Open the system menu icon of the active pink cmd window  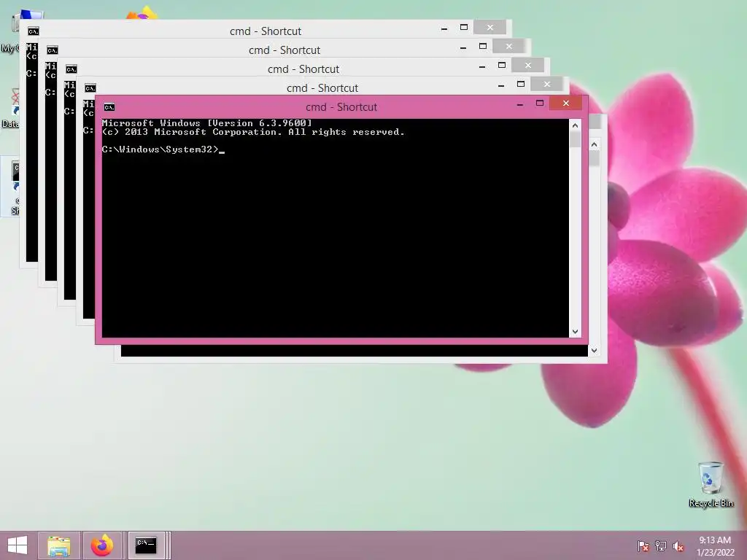(109, 107)
